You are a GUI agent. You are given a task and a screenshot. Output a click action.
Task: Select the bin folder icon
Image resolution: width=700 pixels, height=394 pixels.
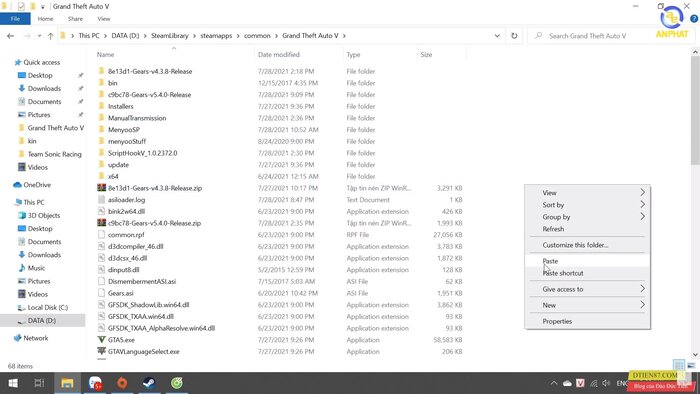point(101,83)
